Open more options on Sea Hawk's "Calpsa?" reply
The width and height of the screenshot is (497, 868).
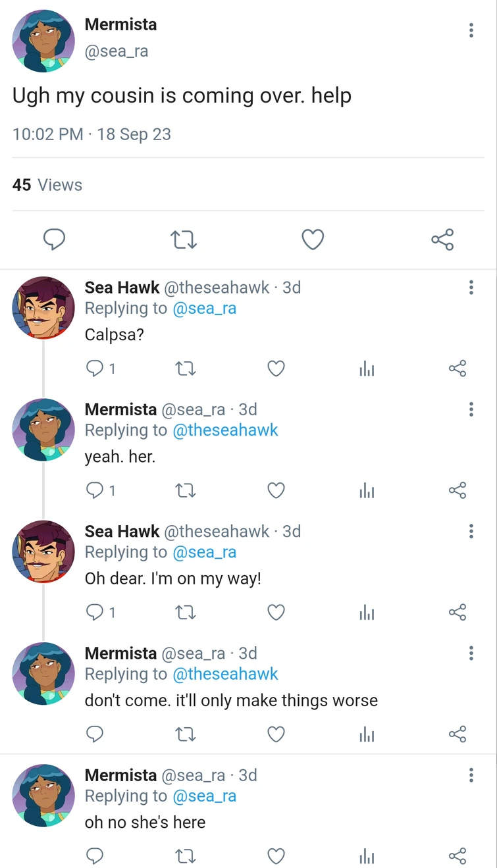pyautogui.click(x=471, y=288)
